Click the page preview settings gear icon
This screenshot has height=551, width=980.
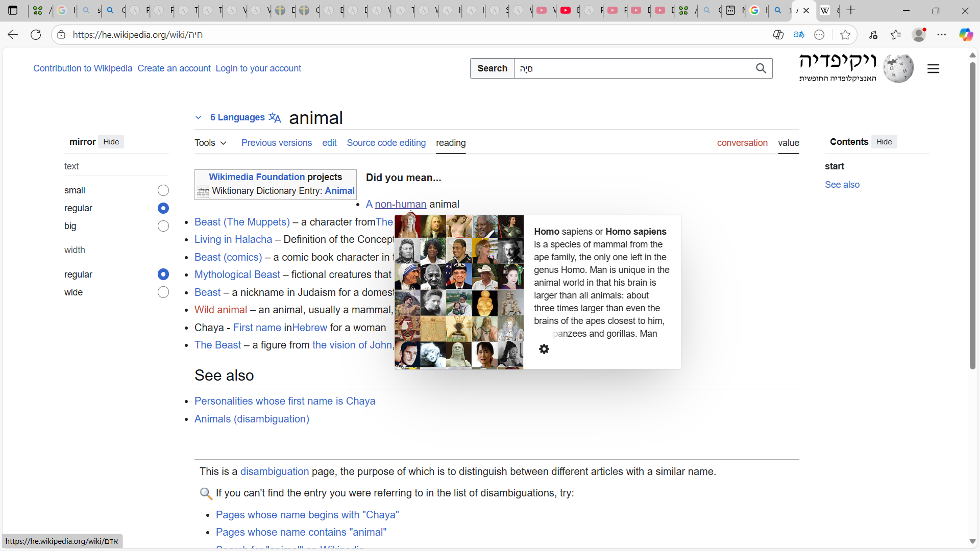click(544, 349)
